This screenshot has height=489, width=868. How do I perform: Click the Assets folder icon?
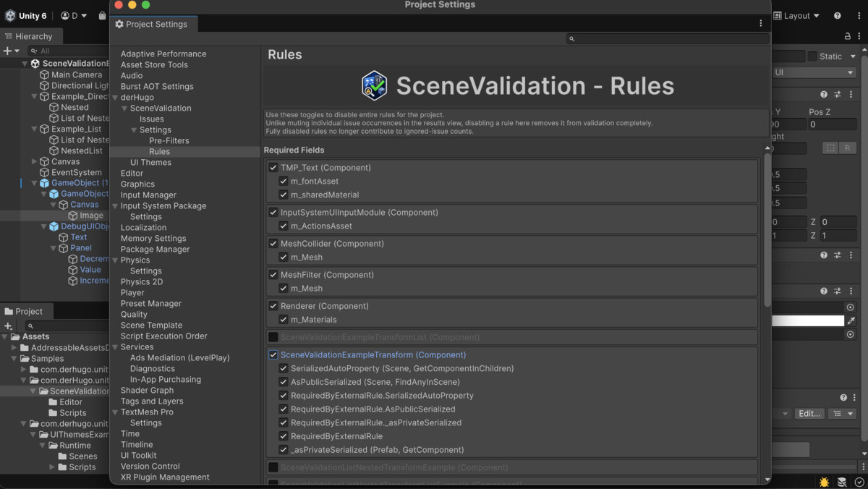tap(14, 336)
